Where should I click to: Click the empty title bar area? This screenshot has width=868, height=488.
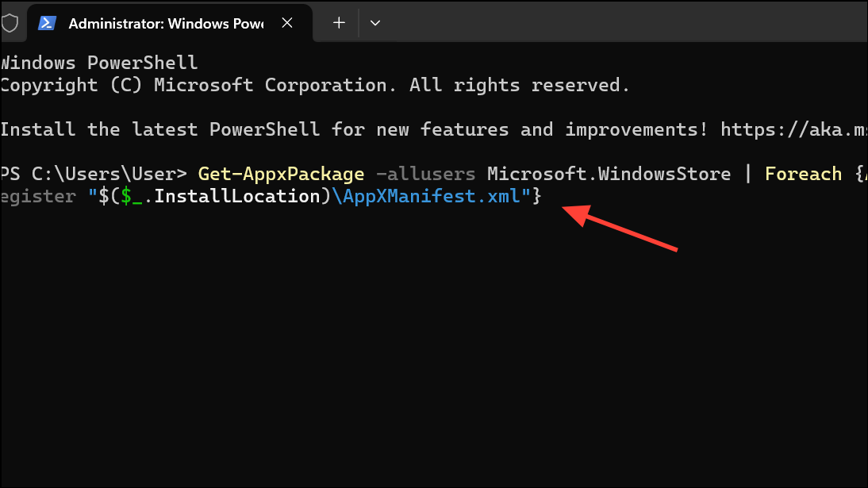619,23
